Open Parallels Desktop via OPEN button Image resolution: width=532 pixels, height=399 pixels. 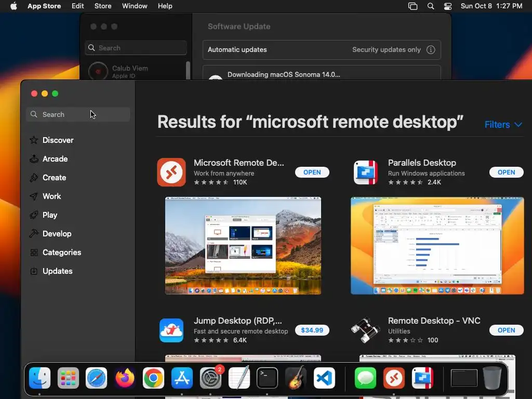[x=506, y=172]
